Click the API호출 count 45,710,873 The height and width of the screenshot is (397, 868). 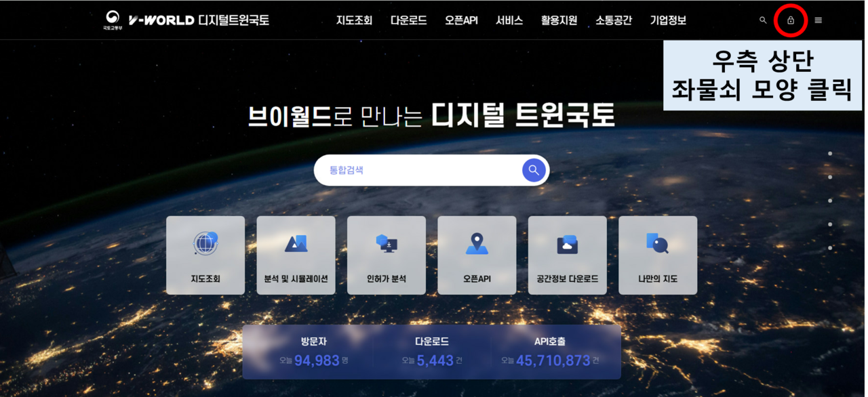(x=553, y=360)
